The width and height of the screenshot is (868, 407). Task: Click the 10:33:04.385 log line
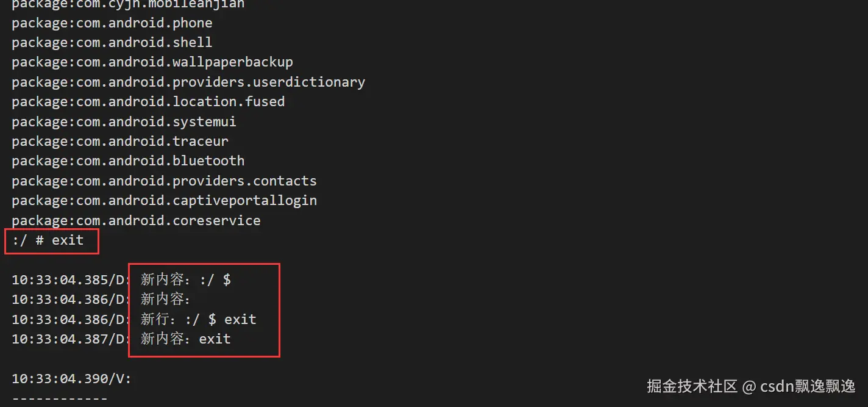pos(121,280)
